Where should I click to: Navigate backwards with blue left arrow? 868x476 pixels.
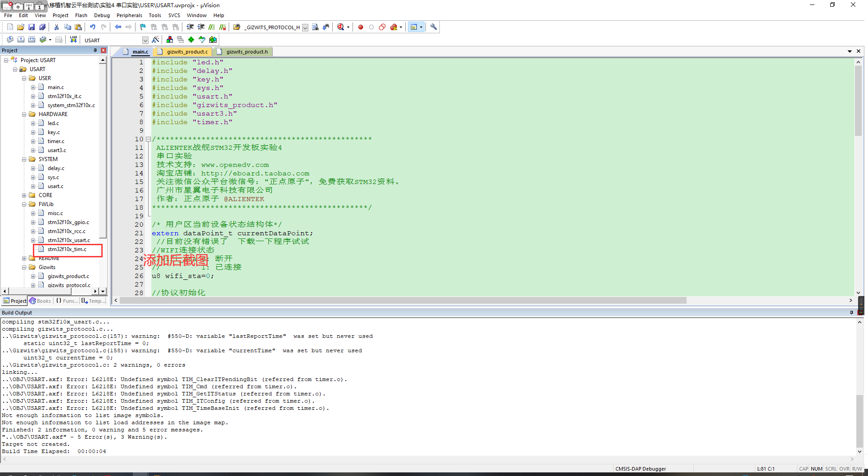(118, 27)
